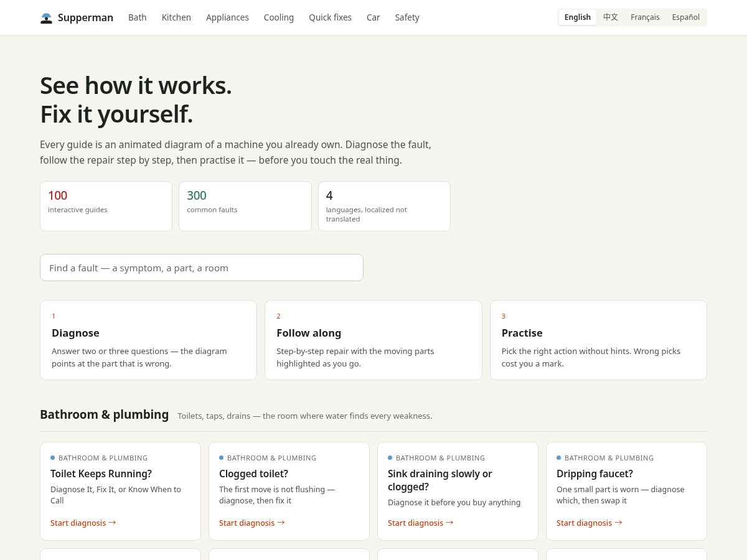
Task: Click the category tag on Dripping faucet card
Action: [605, 458]
